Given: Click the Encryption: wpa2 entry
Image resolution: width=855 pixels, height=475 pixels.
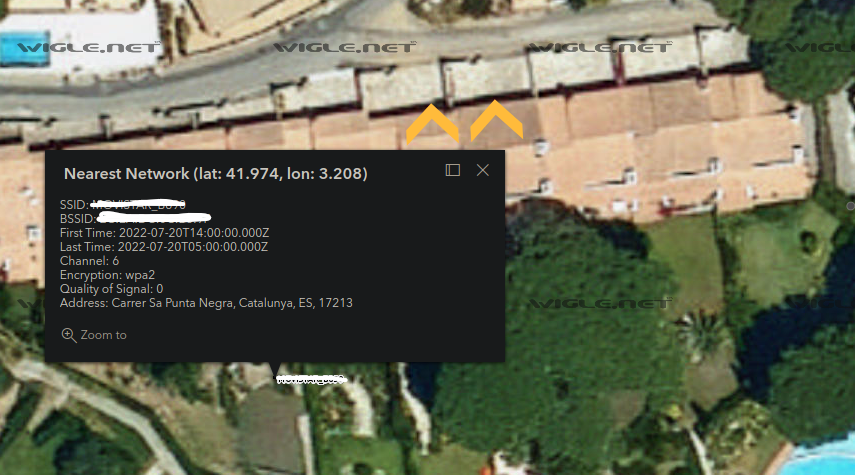Looking at the screenshot, I should [107, 275].
